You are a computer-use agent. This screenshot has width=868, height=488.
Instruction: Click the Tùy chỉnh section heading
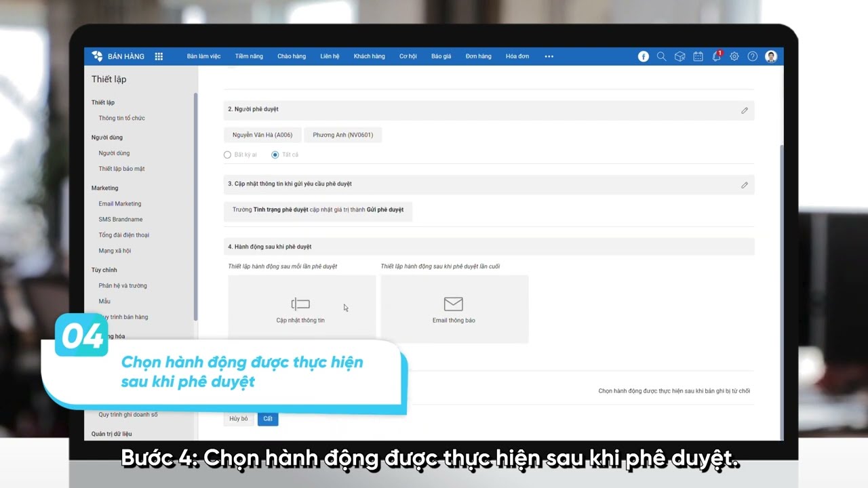pyautogui.click(x=104, y=270)
